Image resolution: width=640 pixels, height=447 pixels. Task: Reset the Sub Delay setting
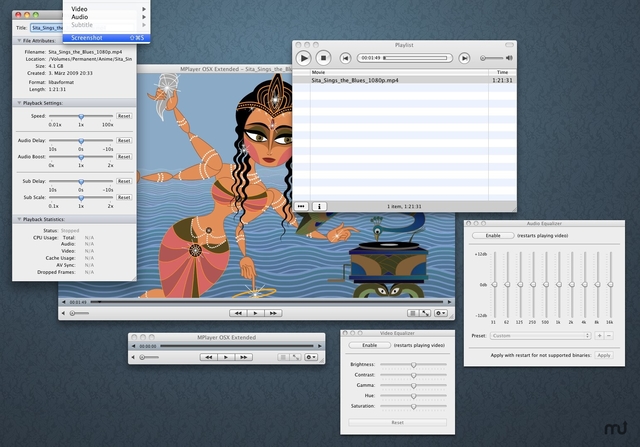[124, 181]
